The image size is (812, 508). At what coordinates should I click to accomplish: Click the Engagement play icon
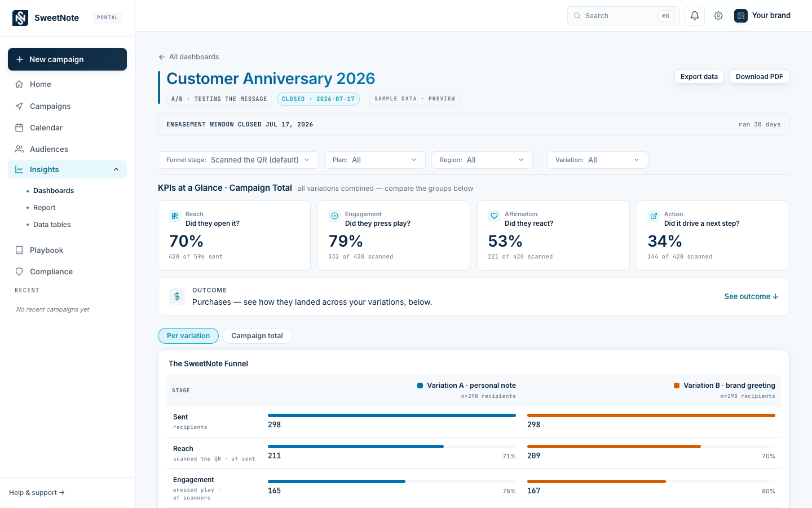pyautogui.click(x=334, y=216)
